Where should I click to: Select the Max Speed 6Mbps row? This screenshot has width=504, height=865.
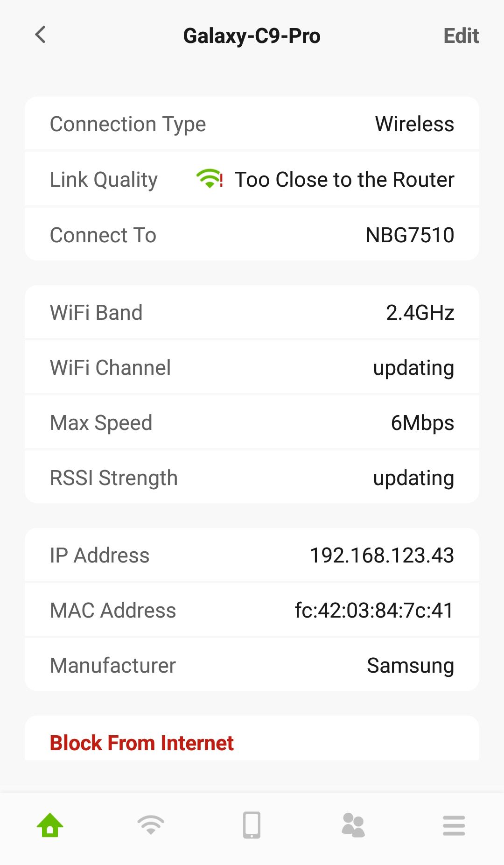252,423
